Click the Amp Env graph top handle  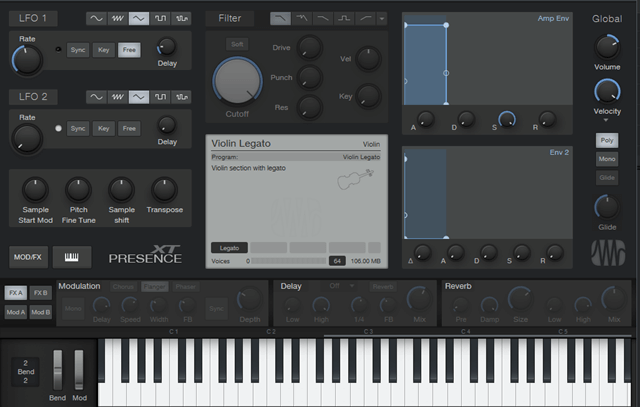446,25
